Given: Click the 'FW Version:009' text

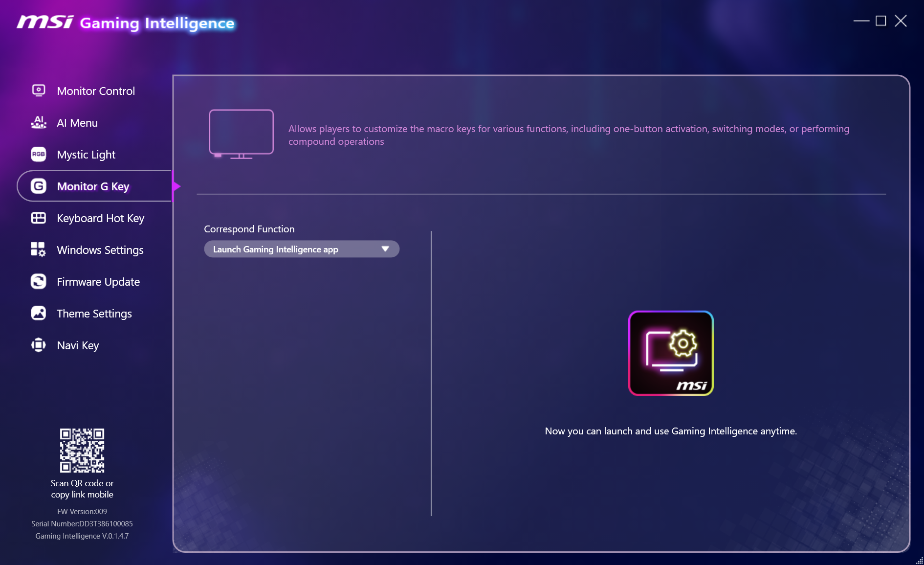Looking at the screenshot, I should tap(82, 511).
